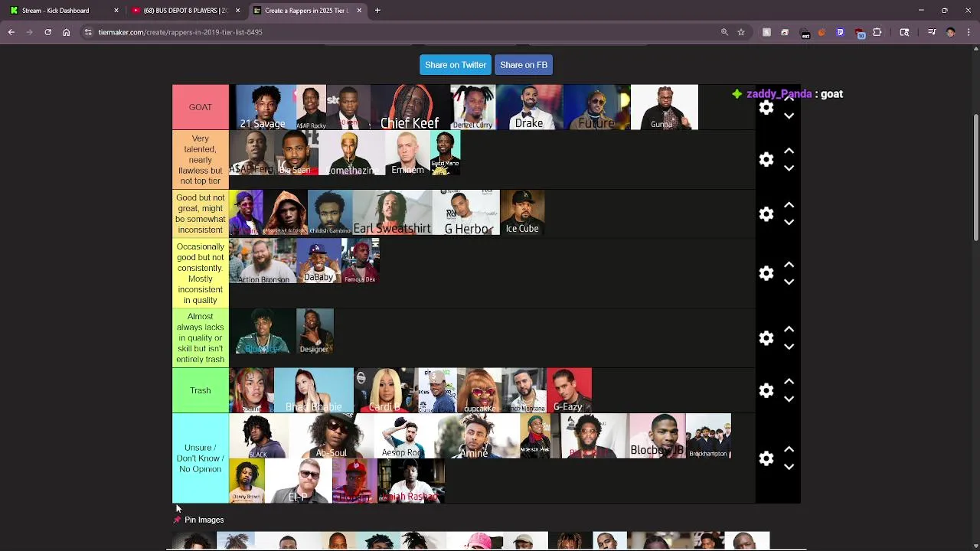Click the Pin Images link
980x551 pixels.
pyautogui.click(x=204, y=520)
